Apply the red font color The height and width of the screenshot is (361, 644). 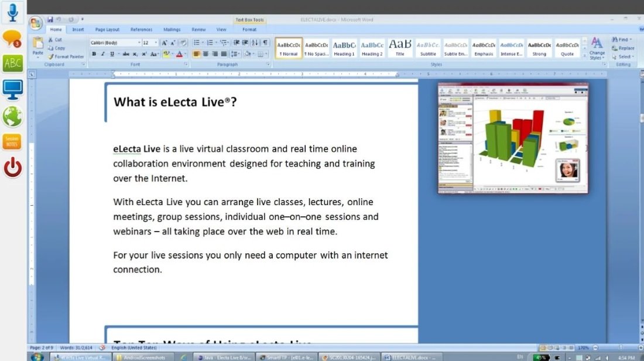point(179,54)
